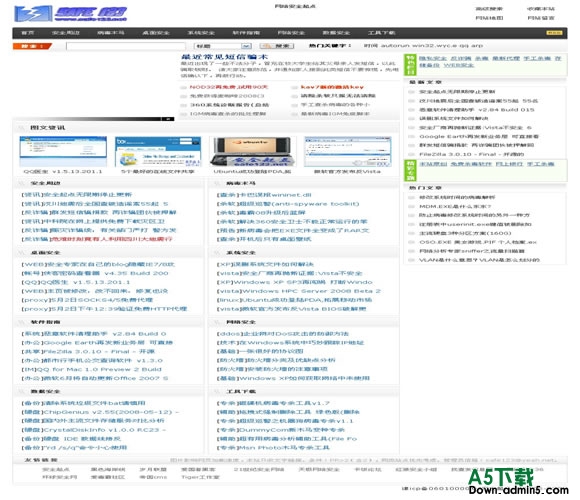The width and height of the screenshot is (580, 500).
Task: Open the red NOD32 90天 trial link
Action: point(229,87)
